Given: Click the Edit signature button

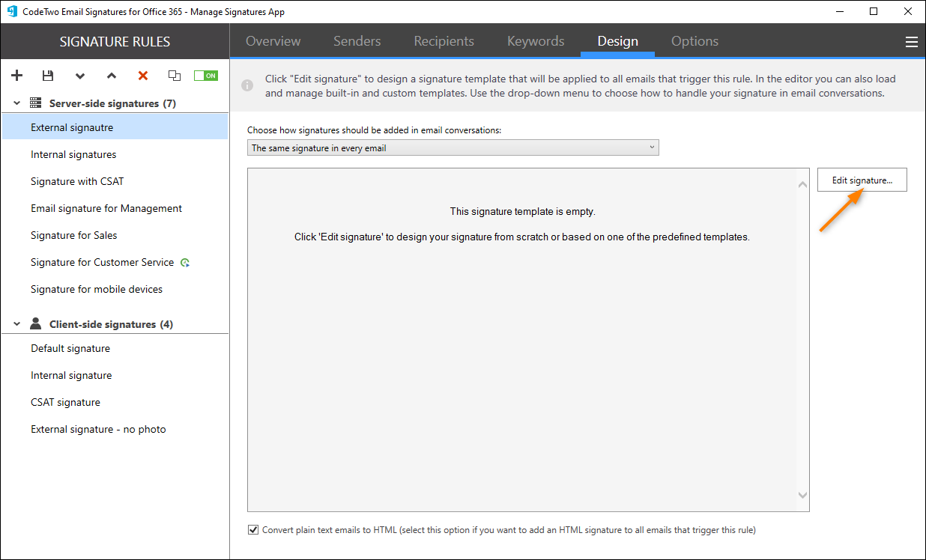Looking at the screenshot, I should (x=862, y=180).
